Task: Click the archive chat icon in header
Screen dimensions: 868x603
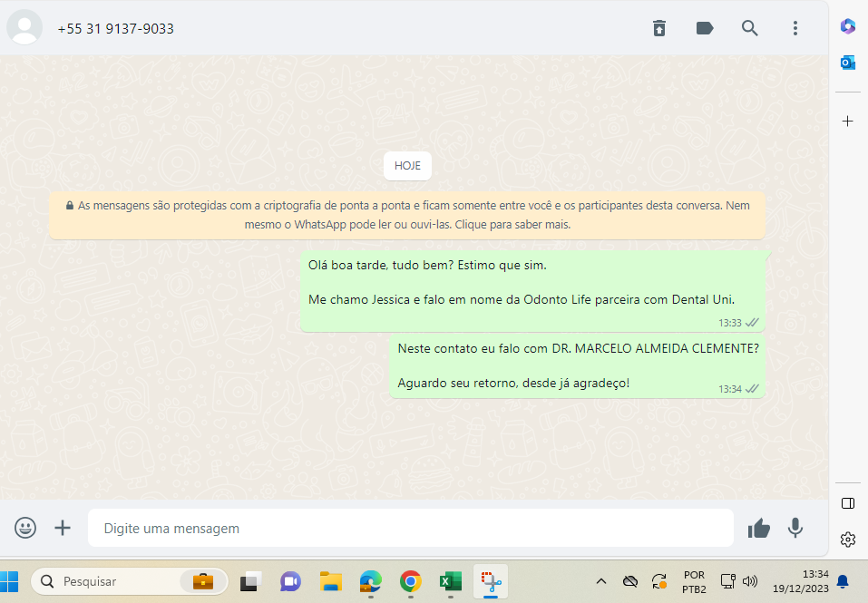Action: [x=658, y=28]
